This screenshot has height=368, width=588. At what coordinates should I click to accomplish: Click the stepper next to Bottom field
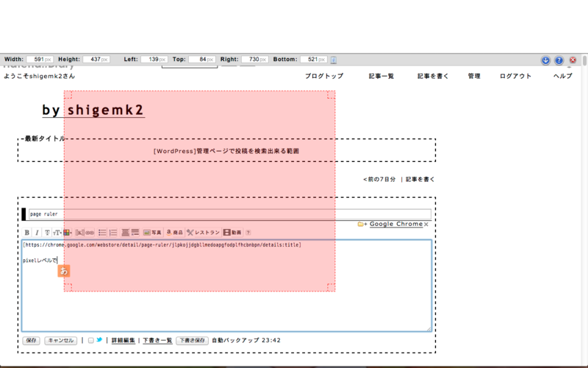tap(334, 60)
